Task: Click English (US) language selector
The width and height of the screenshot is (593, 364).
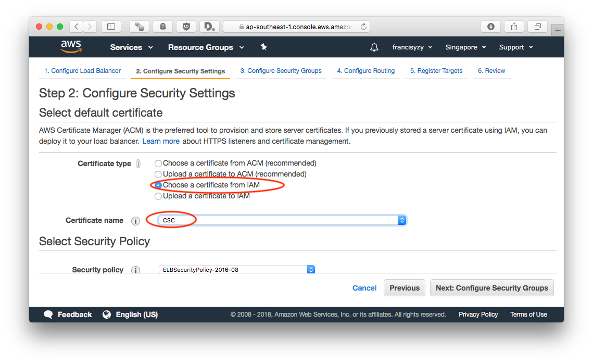Action: point(136,315)
